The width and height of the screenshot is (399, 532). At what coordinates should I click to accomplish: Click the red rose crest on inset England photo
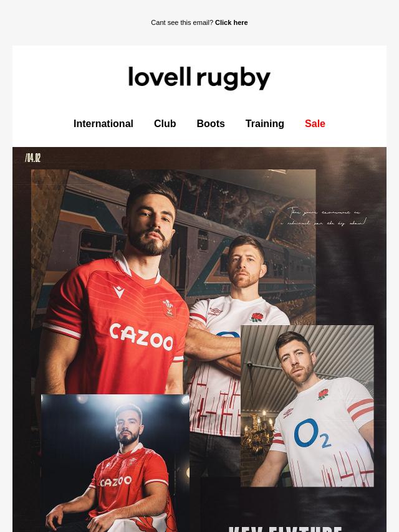(x=324, y=394)
